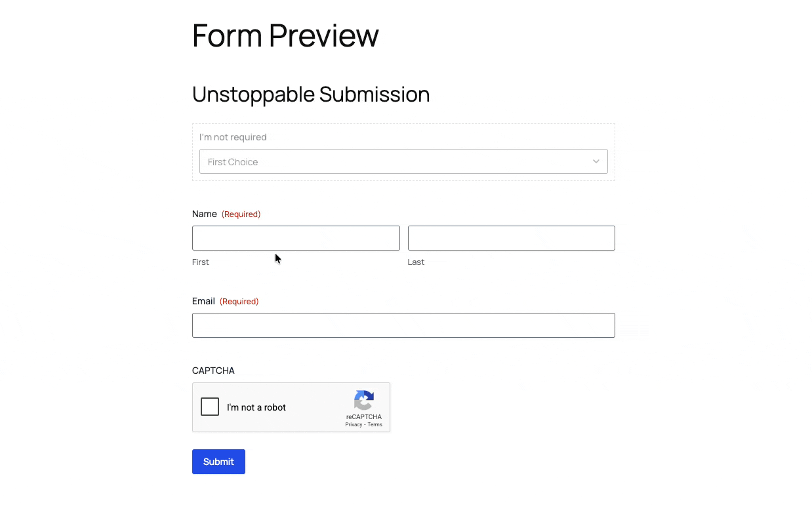Tick the I'm not a robot checkbox

click(x=210, y=407)
